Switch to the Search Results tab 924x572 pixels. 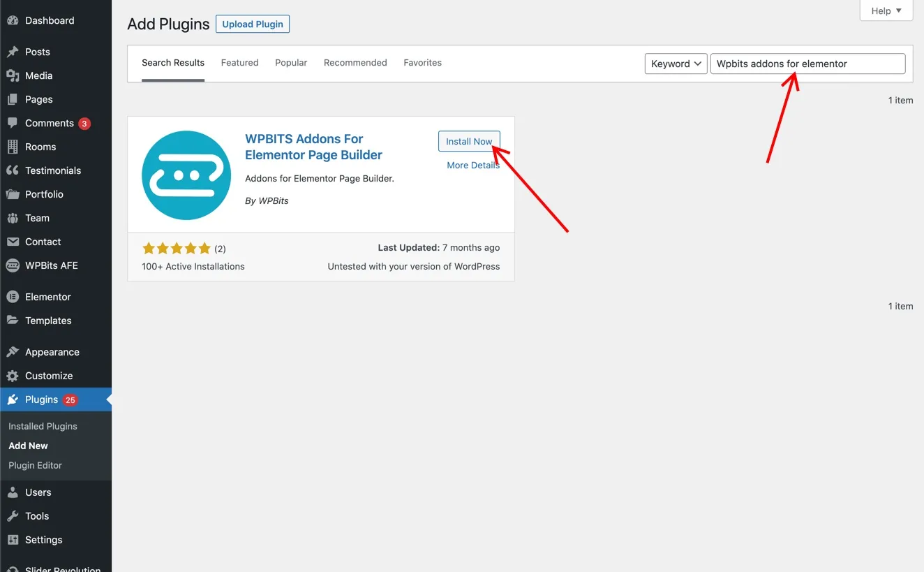[173, 63]
